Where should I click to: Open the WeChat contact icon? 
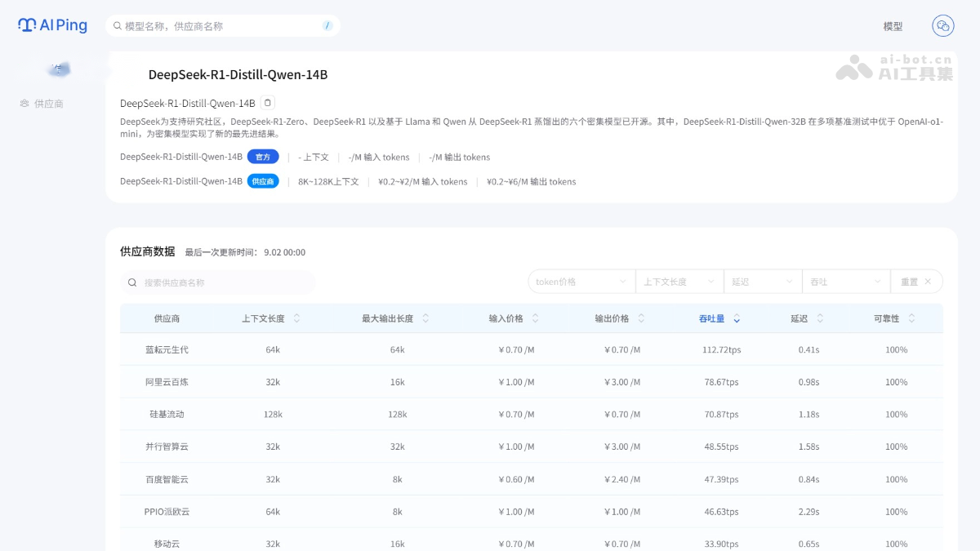[943, 26]
